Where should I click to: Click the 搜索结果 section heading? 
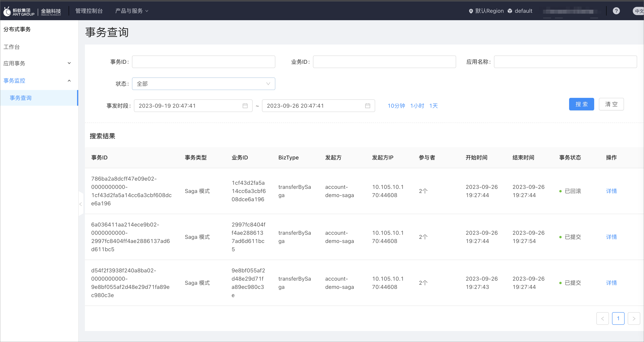click(102, 136)
